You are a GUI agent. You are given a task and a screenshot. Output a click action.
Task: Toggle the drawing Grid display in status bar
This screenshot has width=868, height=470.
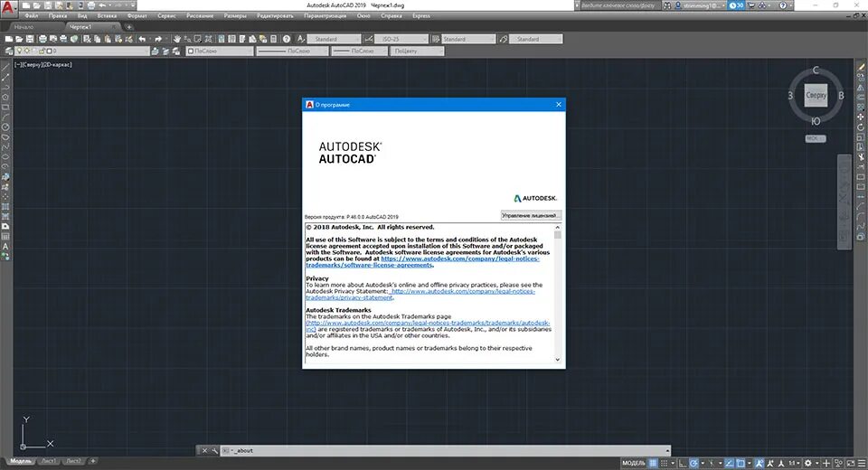coord(653,463)
